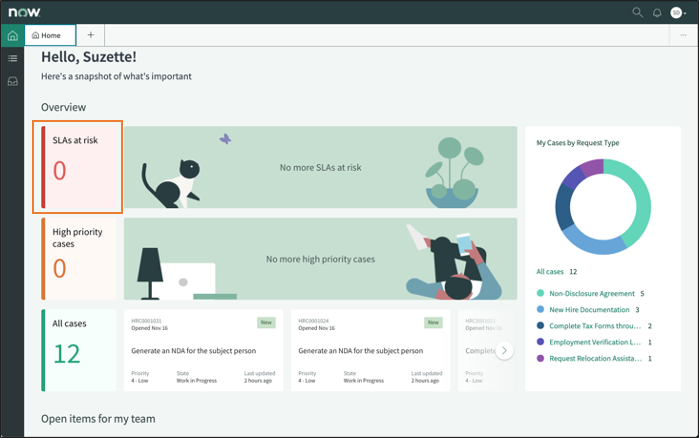699x438 pixels.
Task: Click the 'All cases 12' legend link
Action: tap(556, 271)
